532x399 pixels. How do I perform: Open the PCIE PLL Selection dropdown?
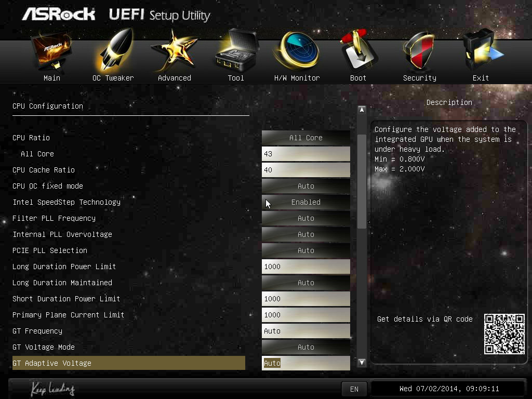click(305, 250)
